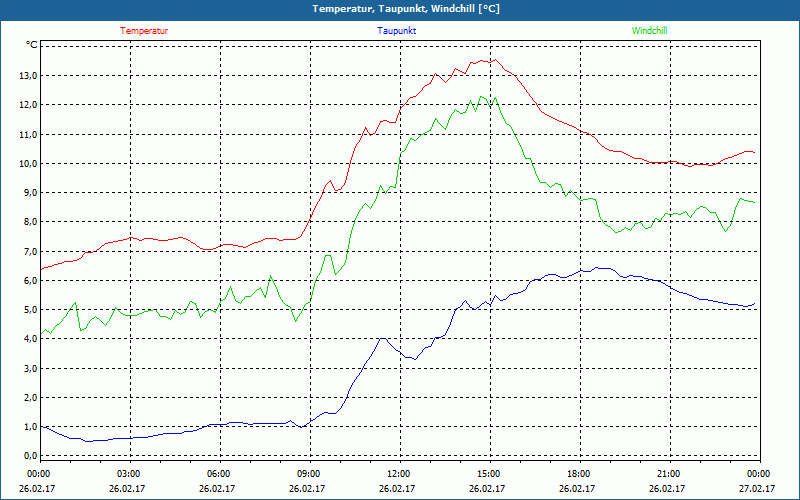The width and height of the screenshot is (800, 500).
Task: Click the 3,0 Y-axis value
Action: click(31, 368)
